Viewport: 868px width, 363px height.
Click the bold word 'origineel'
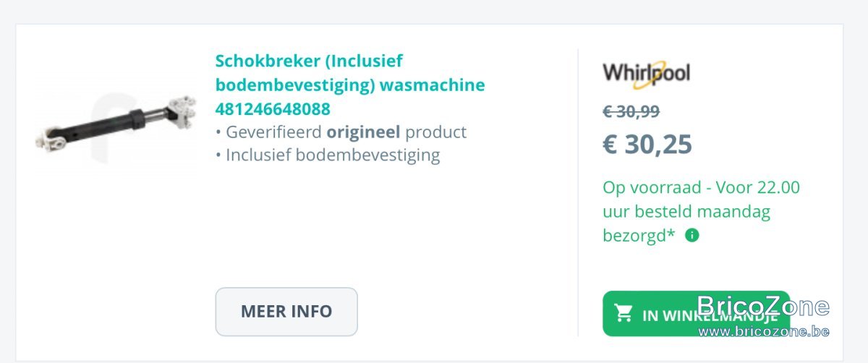coord(363,132)
